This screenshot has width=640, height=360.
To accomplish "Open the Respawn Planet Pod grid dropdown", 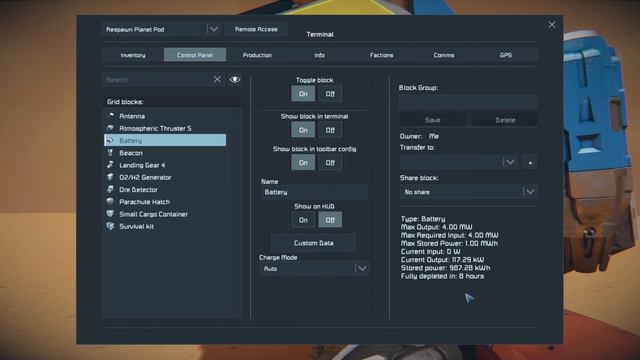I will pos(161,29).
